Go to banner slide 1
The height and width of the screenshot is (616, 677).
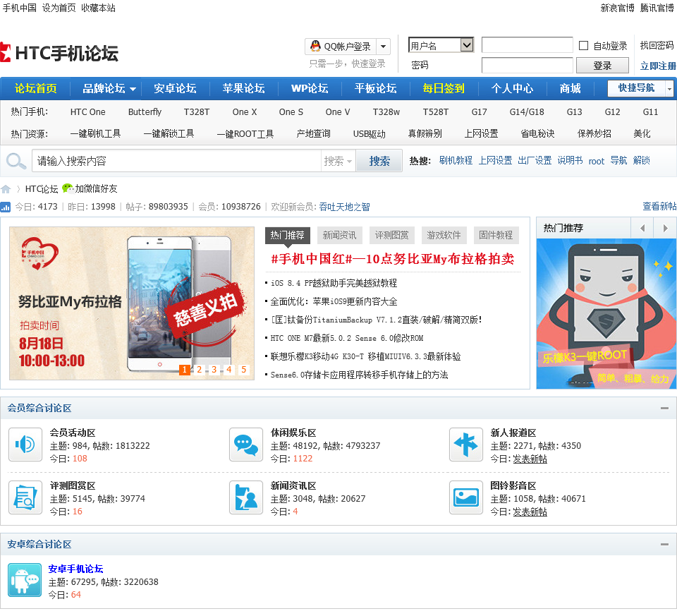point(184,370)
